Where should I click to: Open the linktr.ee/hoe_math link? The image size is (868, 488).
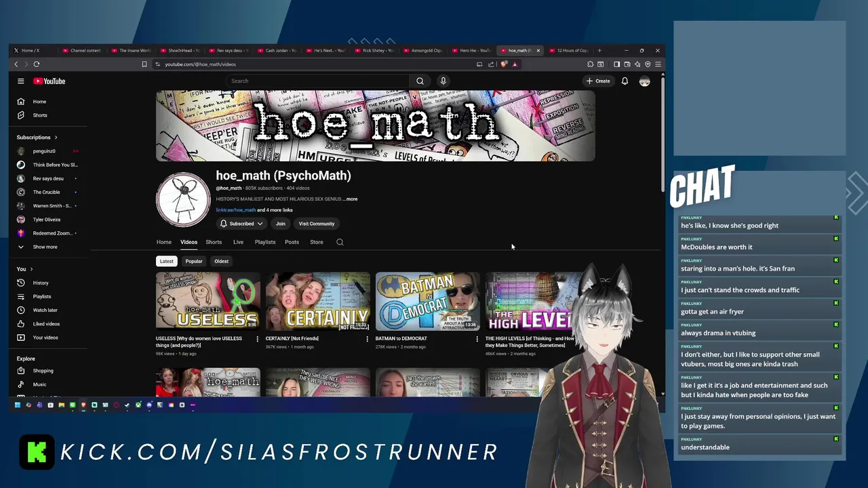point(236,210)
